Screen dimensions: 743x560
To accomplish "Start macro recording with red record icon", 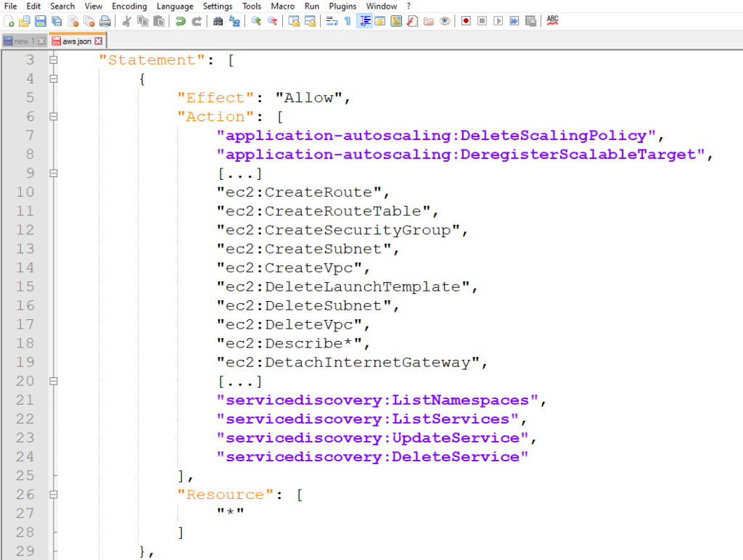I will click(466, 21).
